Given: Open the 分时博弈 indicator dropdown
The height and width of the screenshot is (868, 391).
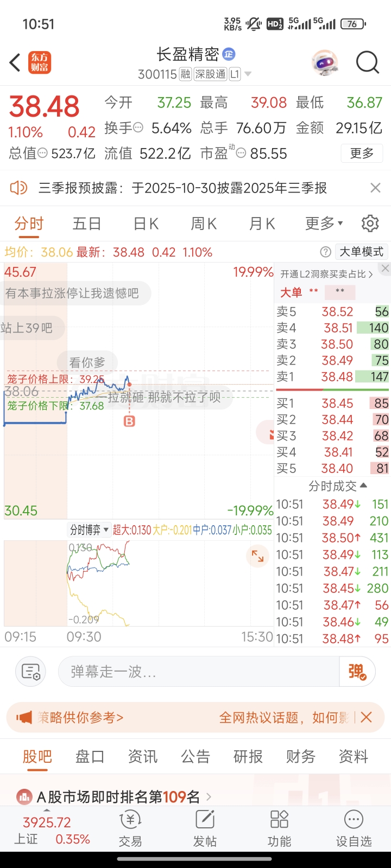Looking at the screenshot, I should coord(89,530).
